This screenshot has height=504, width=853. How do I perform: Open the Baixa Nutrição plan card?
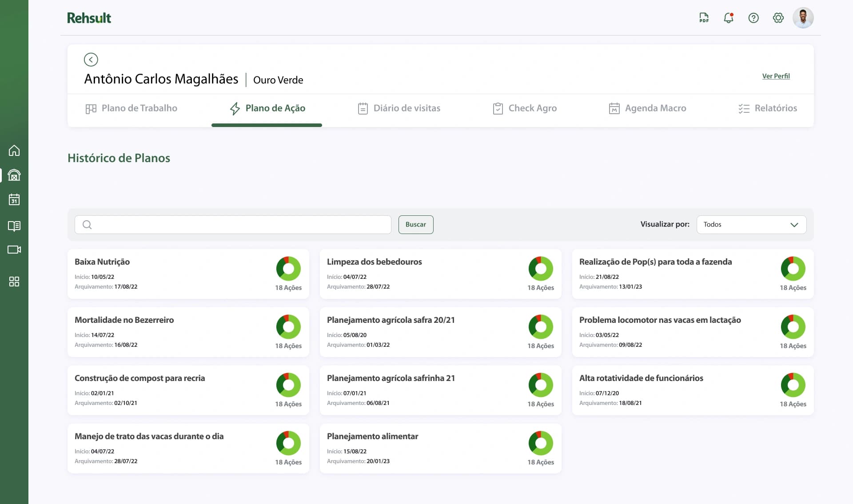pos(188,274)
